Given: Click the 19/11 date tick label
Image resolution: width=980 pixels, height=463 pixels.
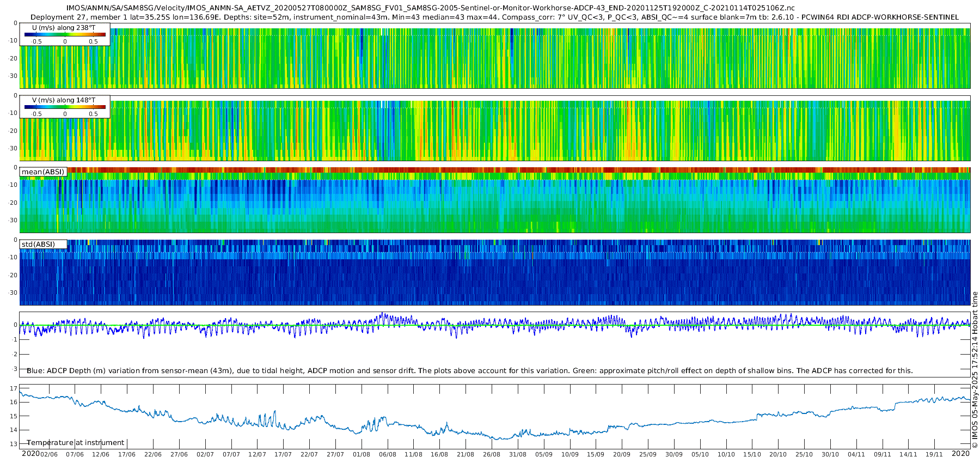Looking at the screenshot, I should pos(934,454).
